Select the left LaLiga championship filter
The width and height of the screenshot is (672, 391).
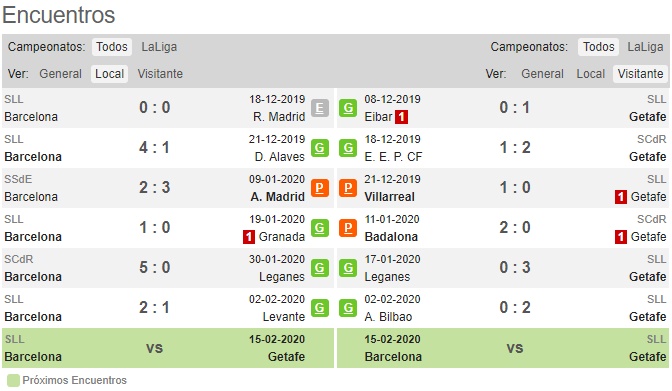159,47
